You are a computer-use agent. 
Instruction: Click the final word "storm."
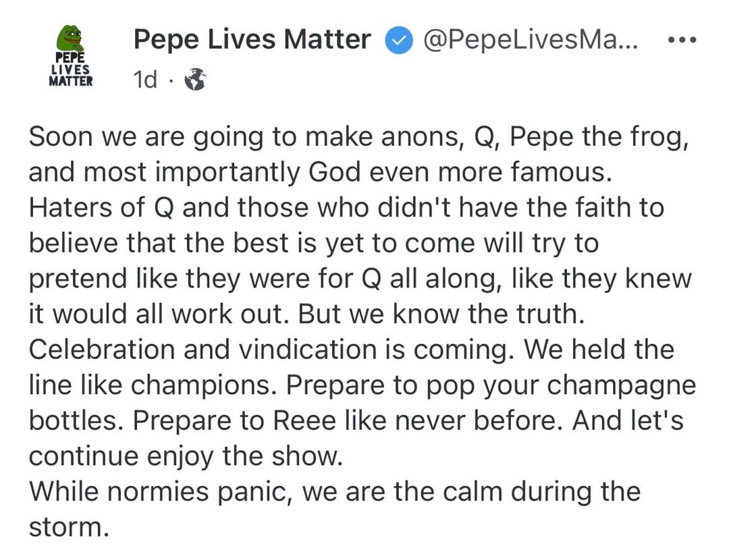(x=68, y=526)
